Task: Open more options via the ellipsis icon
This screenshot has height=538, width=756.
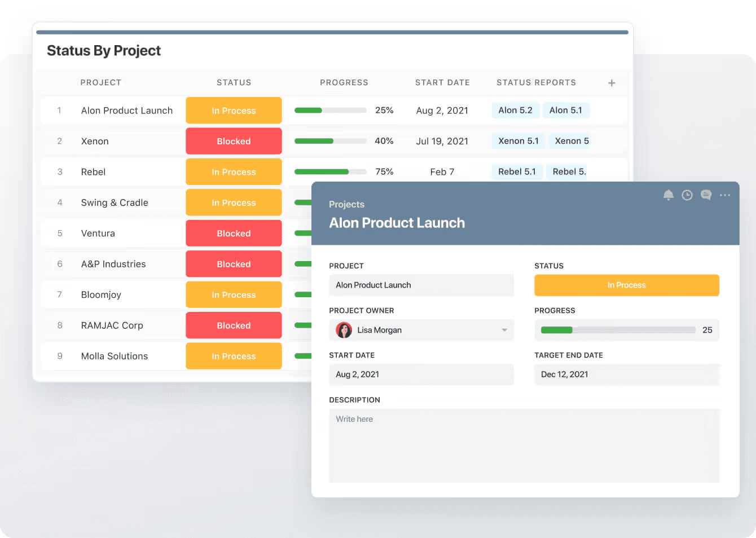Action: [x=725, y=195]
